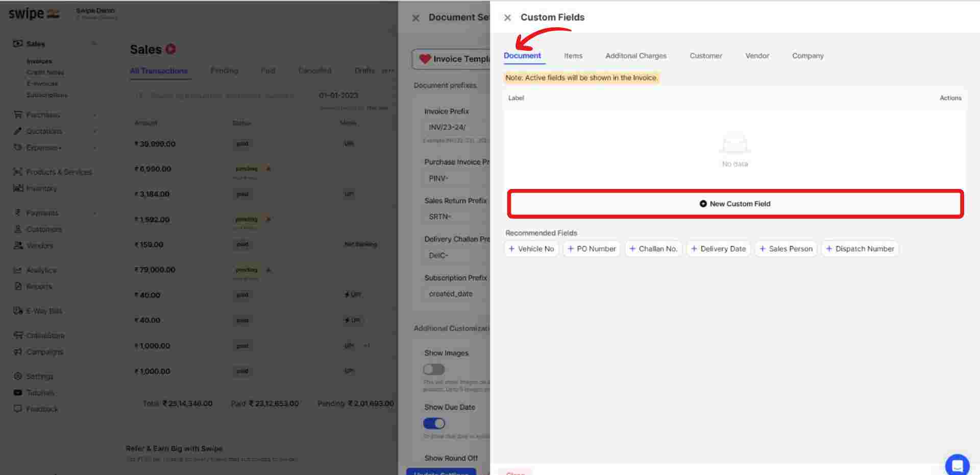Screen dimensions: 980x475
Task: Click the Payments rupee icon
Action: pos(18,213)
